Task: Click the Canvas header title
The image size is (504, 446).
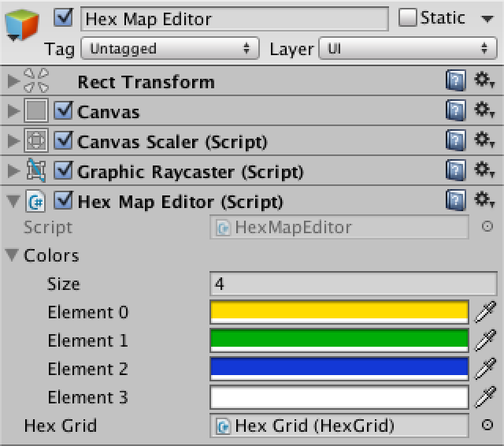Action: (x=109, y=112)
